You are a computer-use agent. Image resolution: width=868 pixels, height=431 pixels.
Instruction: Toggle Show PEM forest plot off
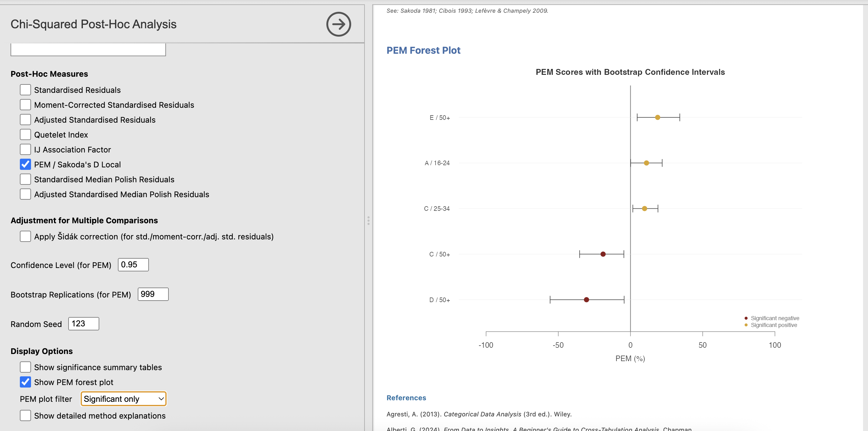[25, 382]
